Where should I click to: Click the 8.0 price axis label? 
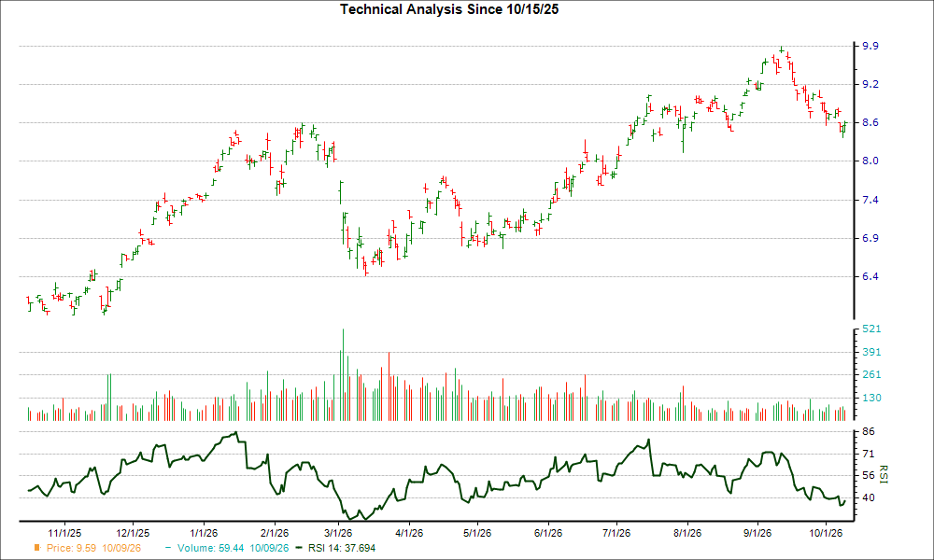pos(870,161)
